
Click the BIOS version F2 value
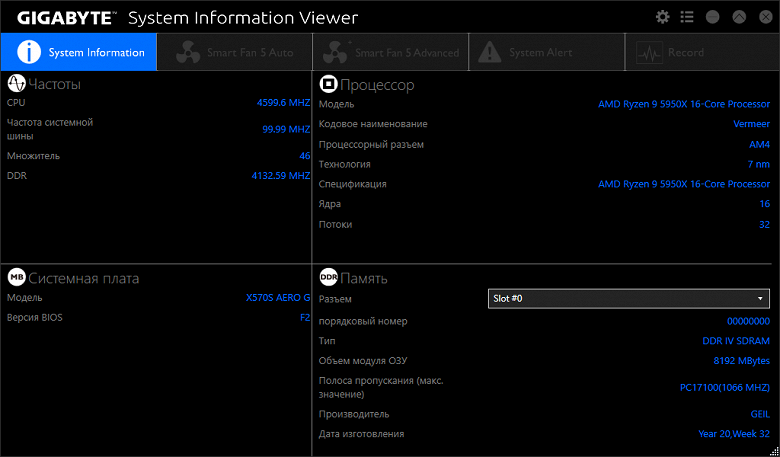[x=305, y=318]
